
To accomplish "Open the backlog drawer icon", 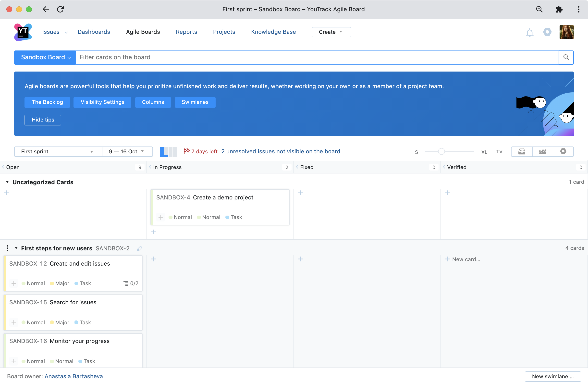I will [522, 151].
